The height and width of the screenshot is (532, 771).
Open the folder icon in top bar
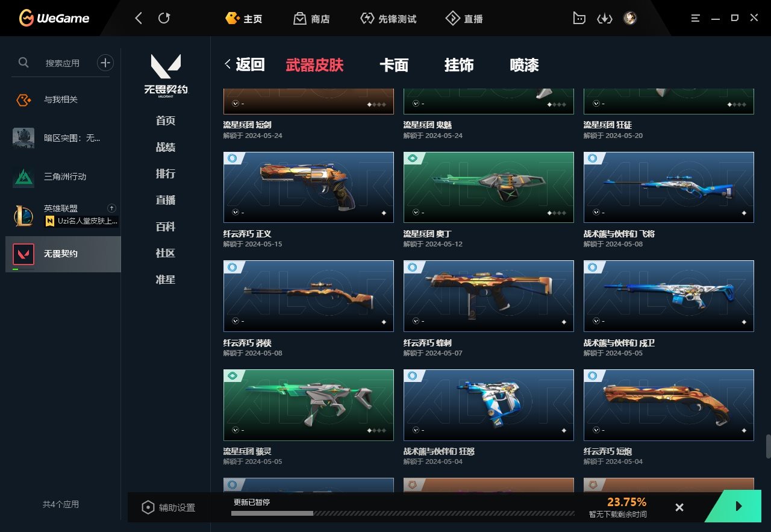click(579, 18)
